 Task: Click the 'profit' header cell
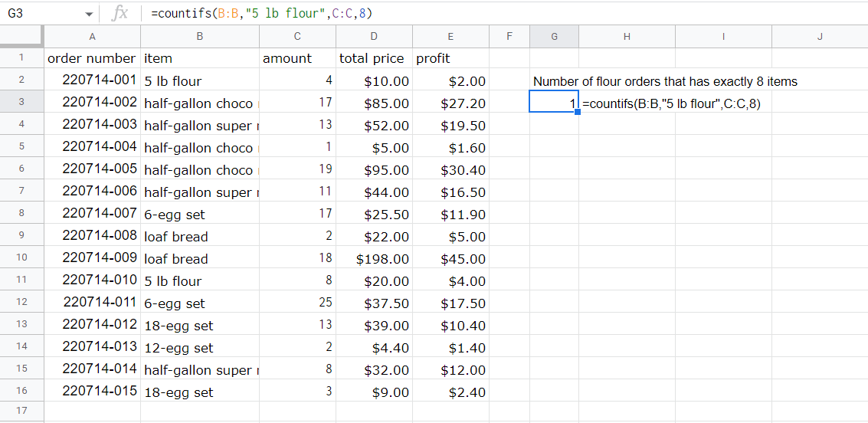click(450, 57)
